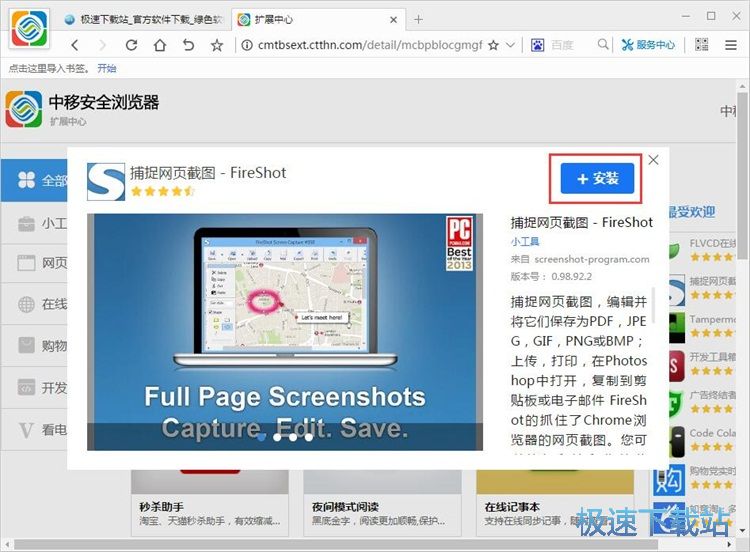
Task: Click the browser back arrow
Action: tap(75, 45)
